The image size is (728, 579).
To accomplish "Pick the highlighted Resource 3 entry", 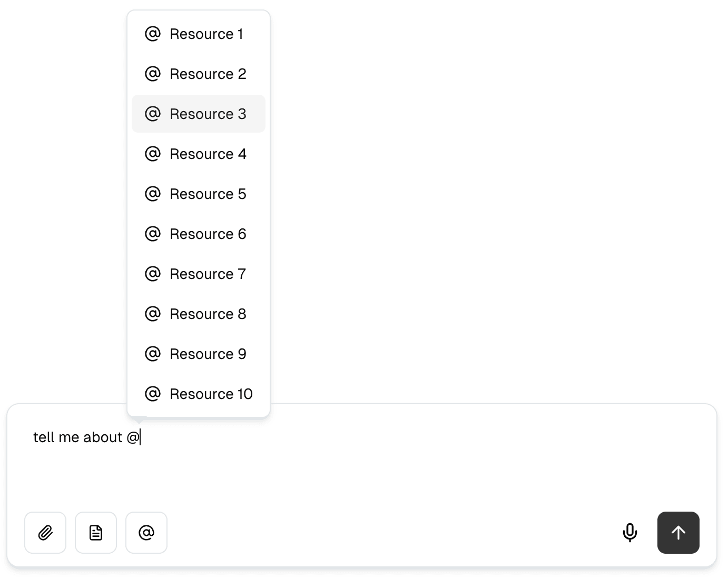I will pyautogui.click(x=199, y=114).
